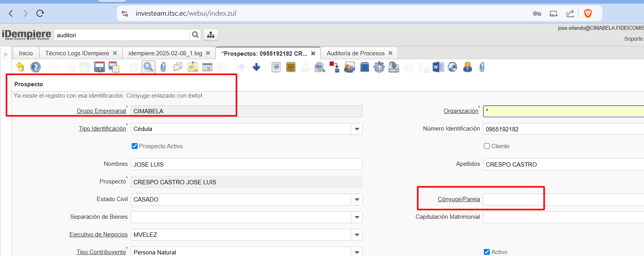
Task: Click the Find record magnifier icon
Action: point(148,67)
